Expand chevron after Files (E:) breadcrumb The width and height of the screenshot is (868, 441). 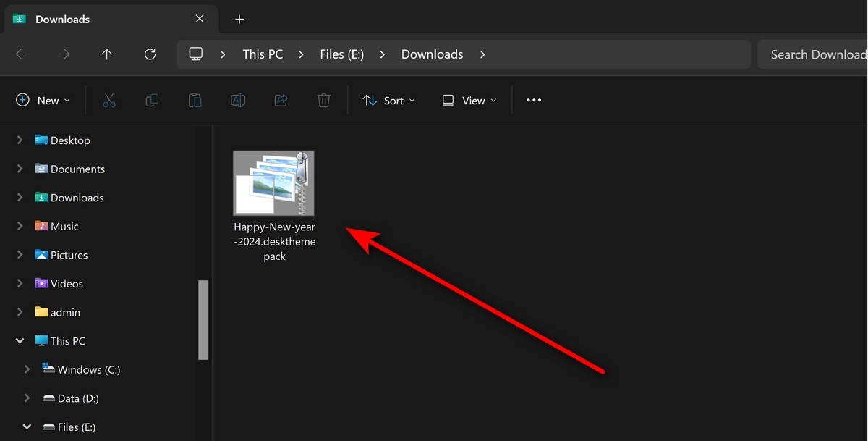pyautogui.click(x=382, y=54)
